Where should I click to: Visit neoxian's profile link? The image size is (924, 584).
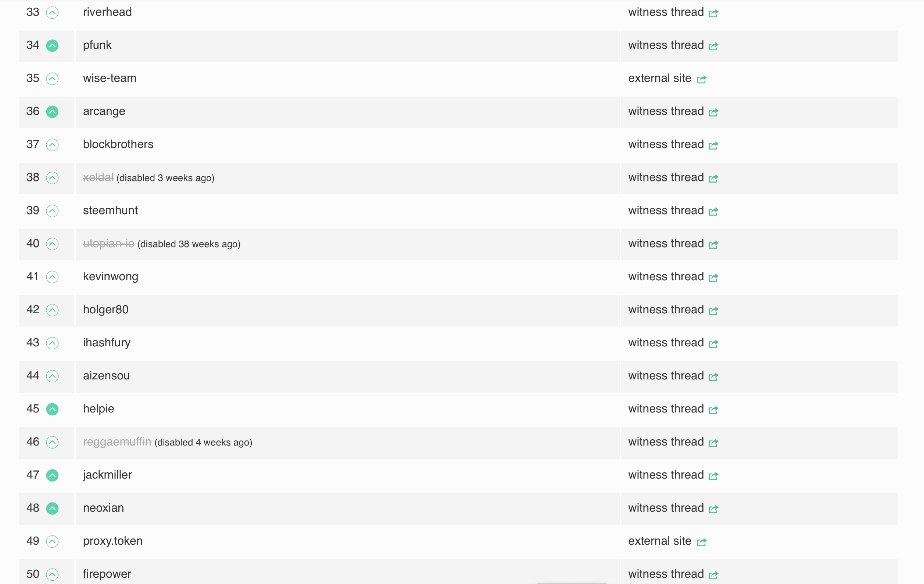(104, 508)
